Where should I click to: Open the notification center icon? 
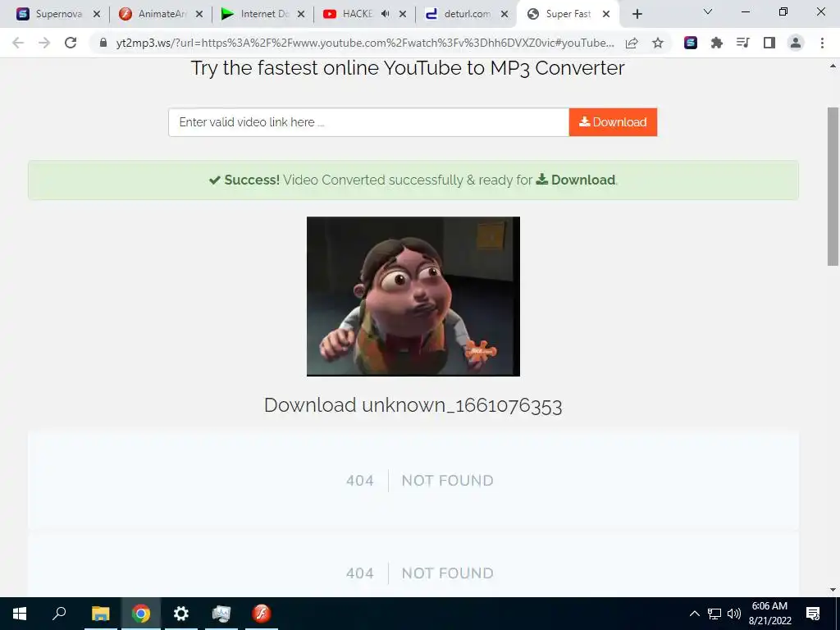click(813, 614)
